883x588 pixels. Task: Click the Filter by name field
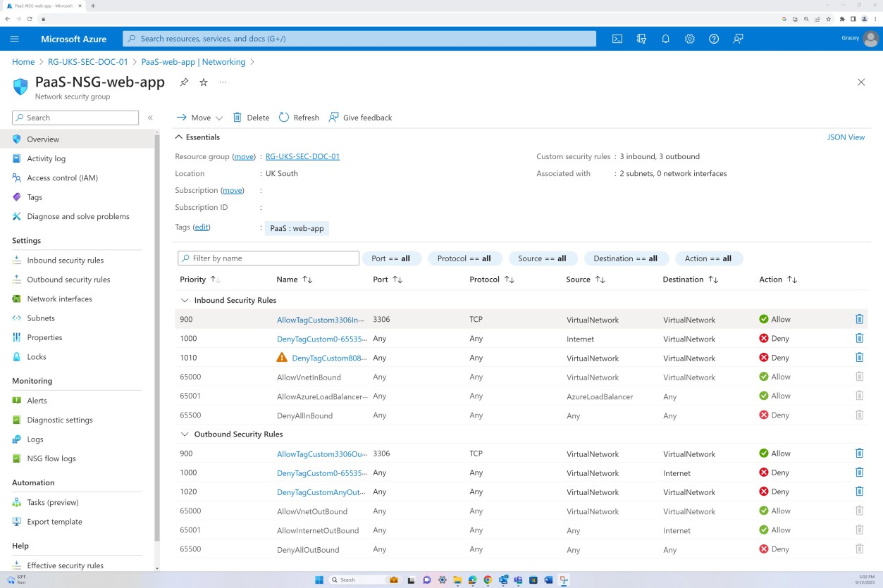[x=268, y=258]
